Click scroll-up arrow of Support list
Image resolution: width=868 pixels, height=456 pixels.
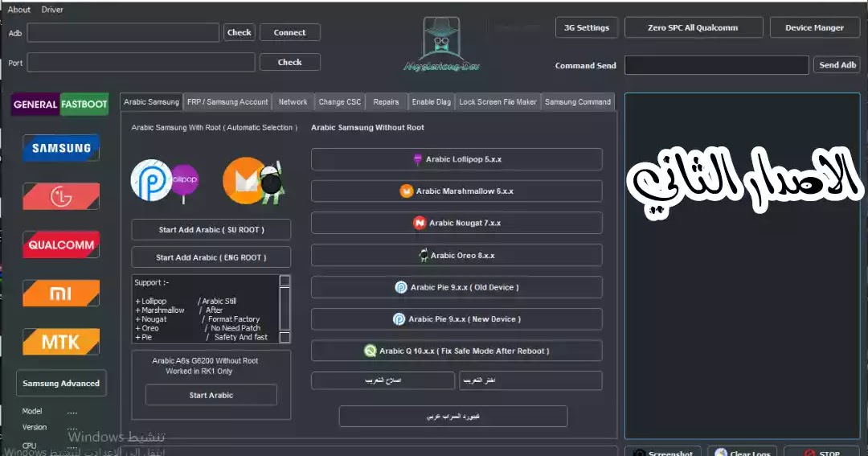coord(285,281)
